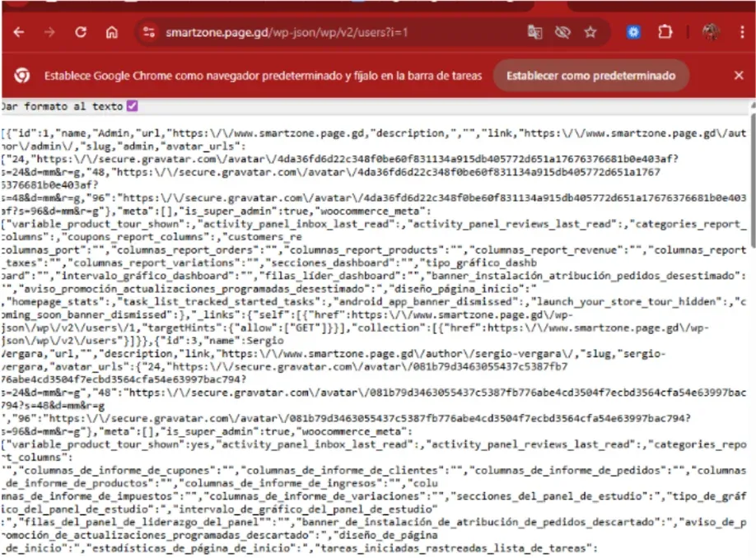Click the forward navigation arrow
This screenshot has height=558, width=756.
coord(49,32)
